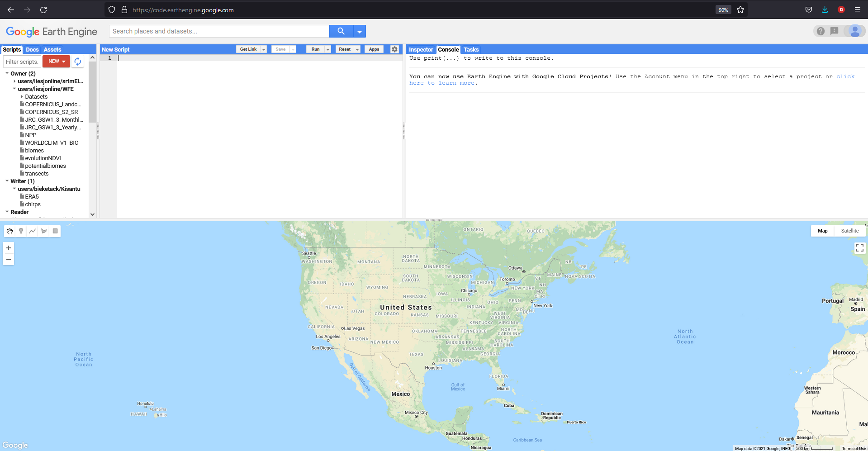Open the Firefox hamburger menu
The image size is (868, 451).
coord(858,9)
